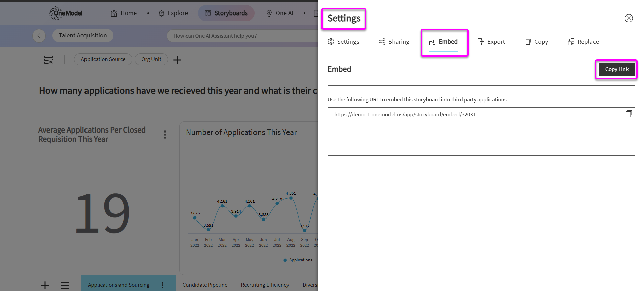Open Applications and Sourcing tab options
644x291 pixels.
pos(163,285)
